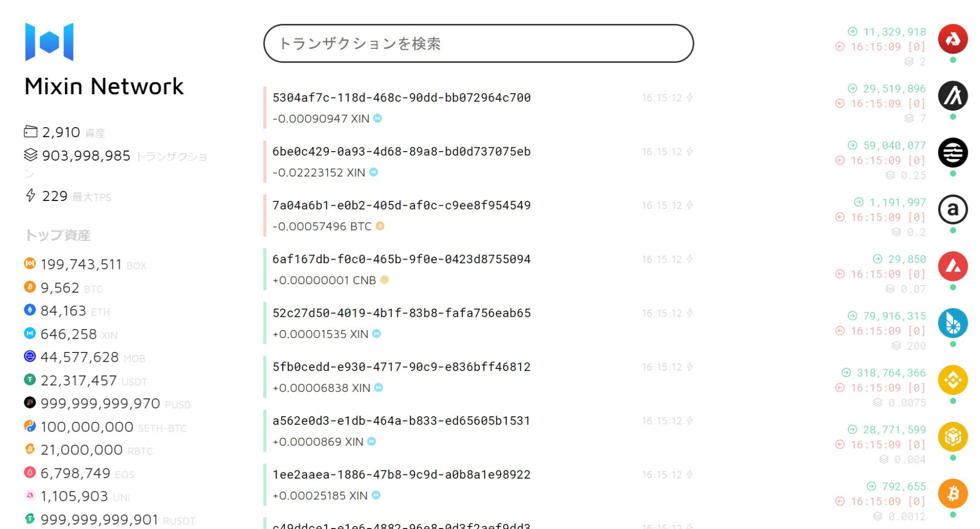Click the Arweave circled-a node icon

tap(952, 210)
